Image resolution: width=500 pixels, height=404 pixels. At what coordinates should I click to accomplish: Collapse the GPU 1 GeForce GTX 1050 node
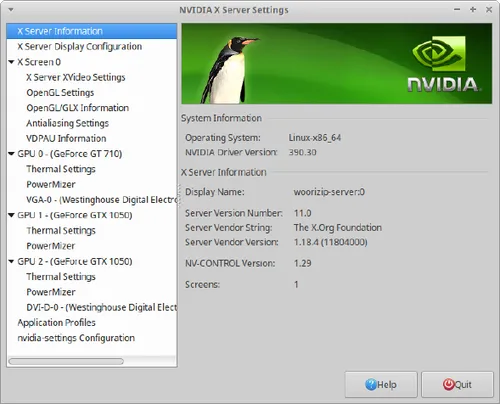click(x=11, y=215)
